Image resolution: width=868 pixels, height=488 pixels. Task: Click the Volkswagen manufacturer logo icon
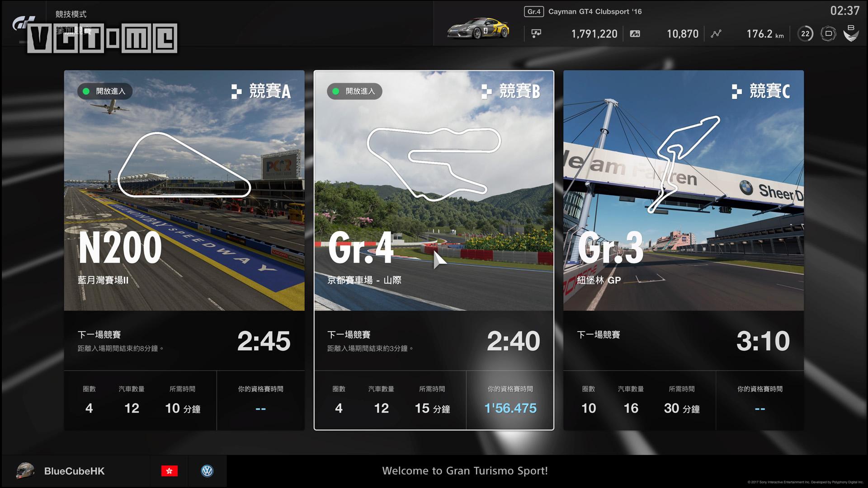click(x=208, y=470)
